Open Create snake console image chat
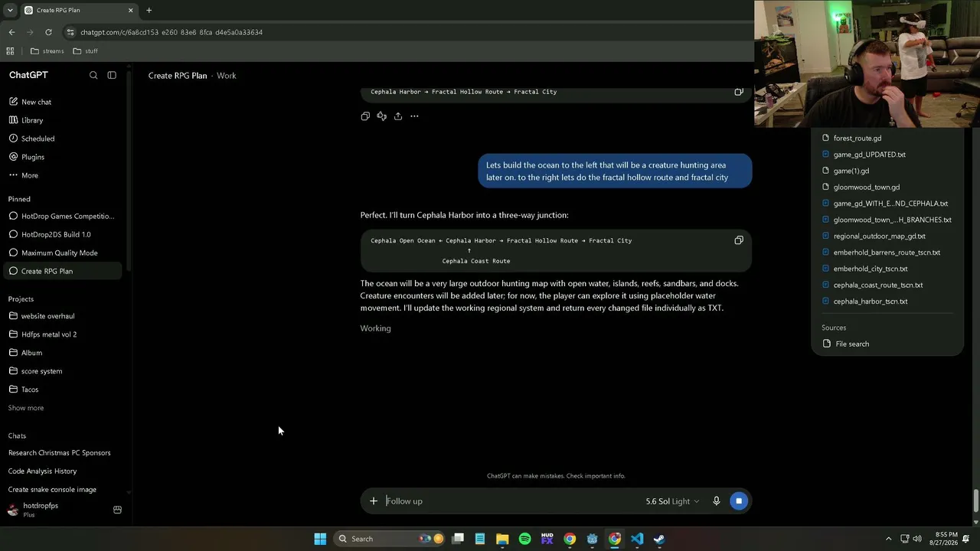Viewport: 980px width, 551px height. (x=63, y=490)
